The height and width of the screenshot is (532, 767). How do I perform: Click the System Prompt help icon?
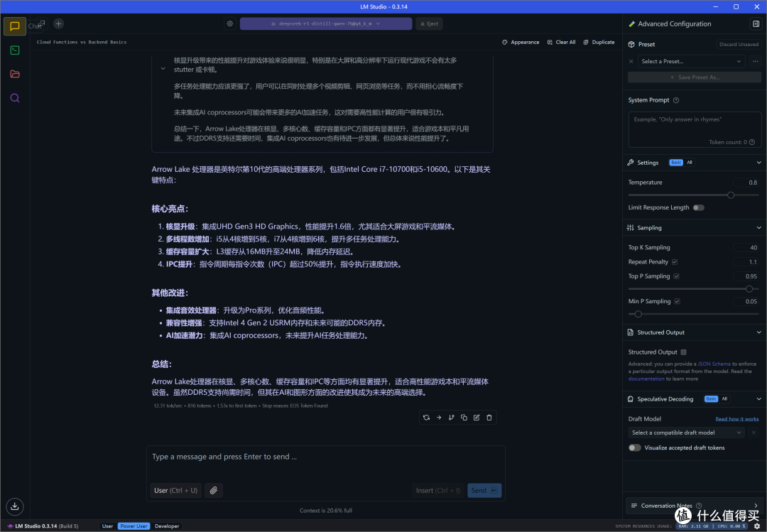676,100
